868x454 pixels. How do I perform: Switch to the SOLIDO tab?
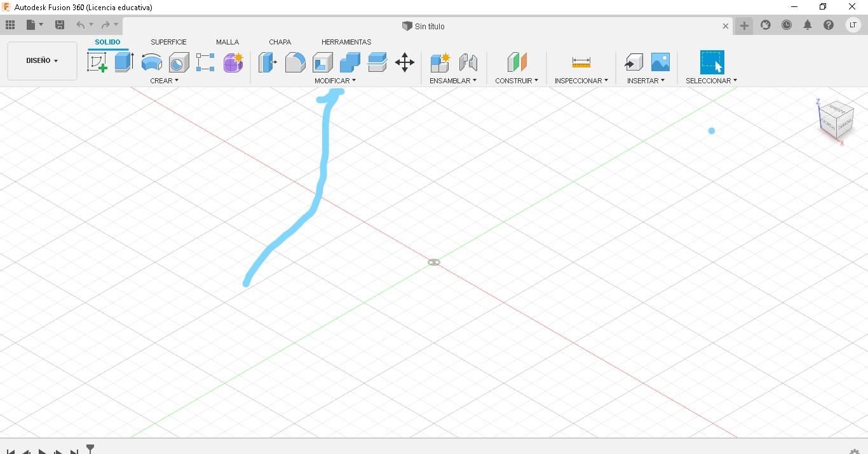(x=107, y=42)
